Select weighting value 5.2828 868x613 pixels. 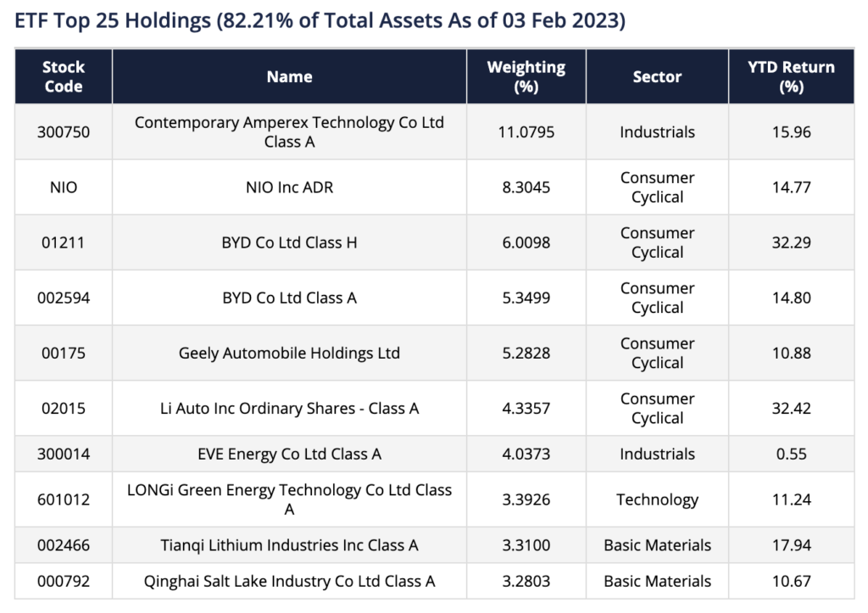click(526, 354)
